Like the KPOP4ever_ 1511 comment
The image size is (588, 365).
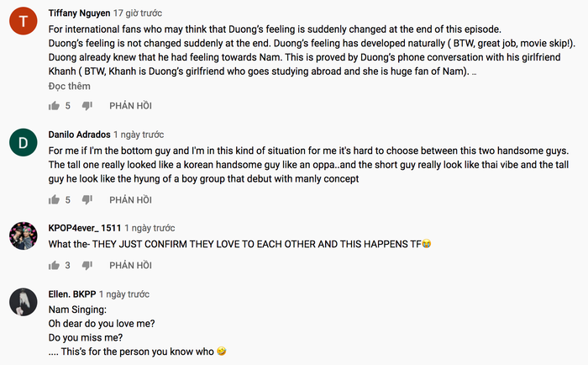(x=55, y=266)
